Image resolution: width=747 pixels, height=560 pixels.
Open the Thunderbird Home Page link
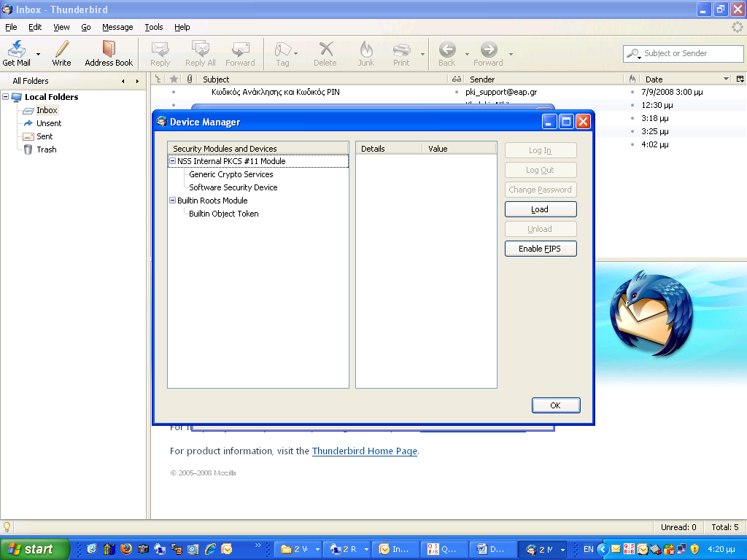(x=365, y=451)
